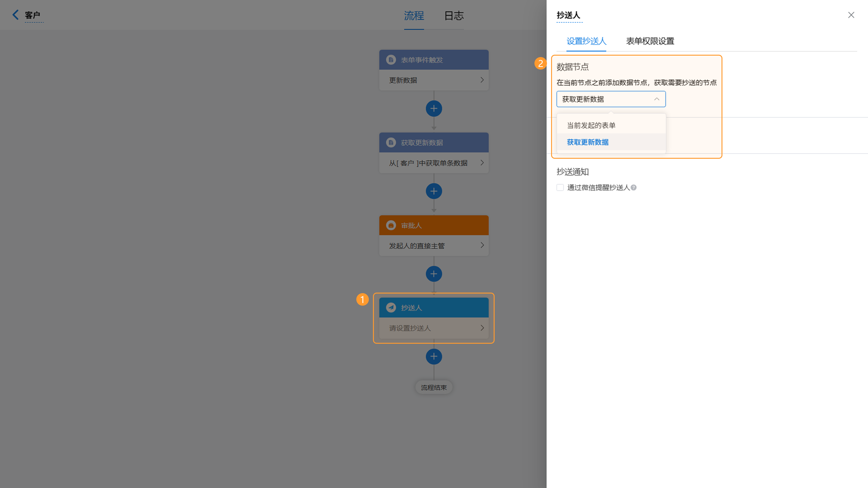Viewport: 868px width, 488px height.
Task: Click the 抄送人 node paper-plane icon
Action: click(x=391, y=308)
